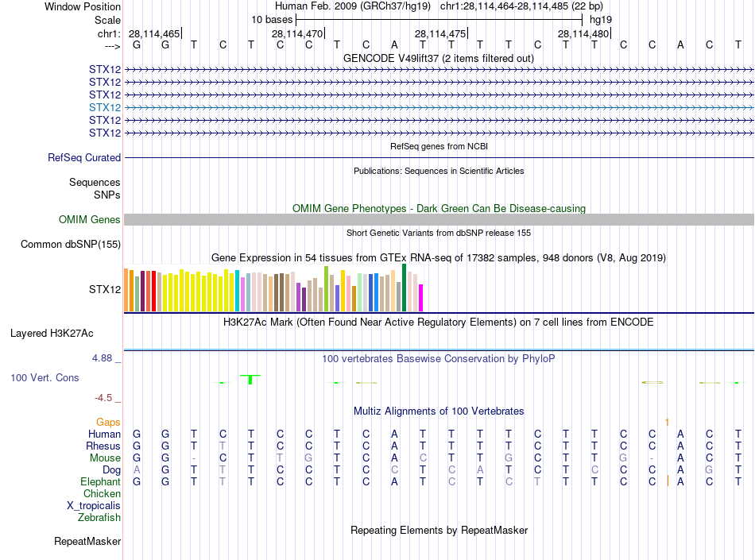Click the magenta bar in GTEx expression chart
Screen dimensions: 755x560
[x=420, y=298]
